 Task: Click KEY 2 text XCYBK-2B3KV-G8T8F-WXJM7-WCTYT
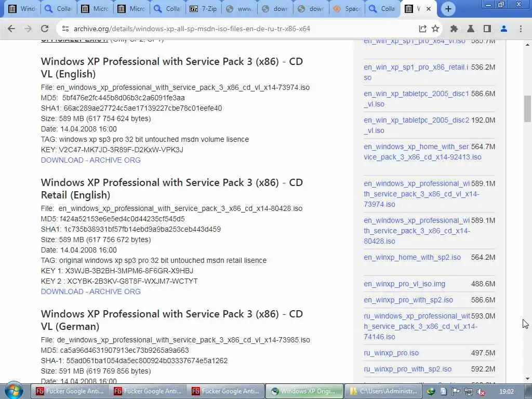click(x=132, y=281)
